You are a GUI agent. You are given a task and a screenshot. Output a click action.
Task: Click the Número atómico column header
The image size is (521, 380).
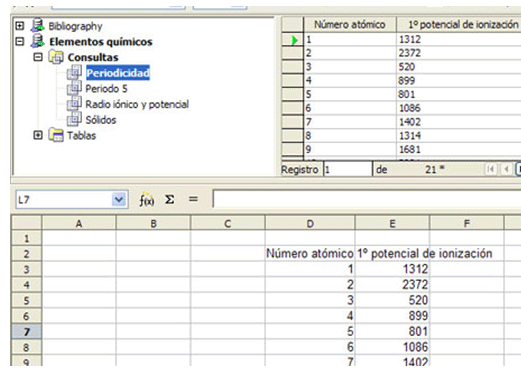click(x=350, y=25)
